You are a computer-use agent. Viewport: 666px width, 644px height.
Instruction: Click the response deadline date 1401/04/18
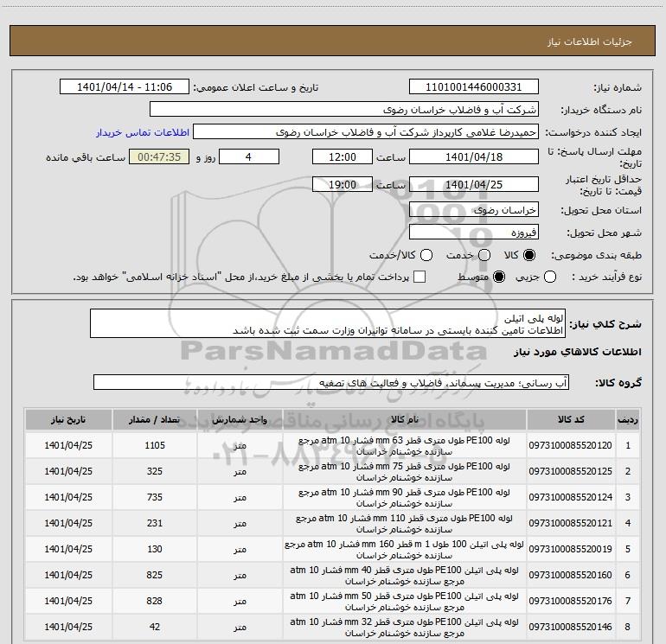pyautogui.click(x=474, y=156)
